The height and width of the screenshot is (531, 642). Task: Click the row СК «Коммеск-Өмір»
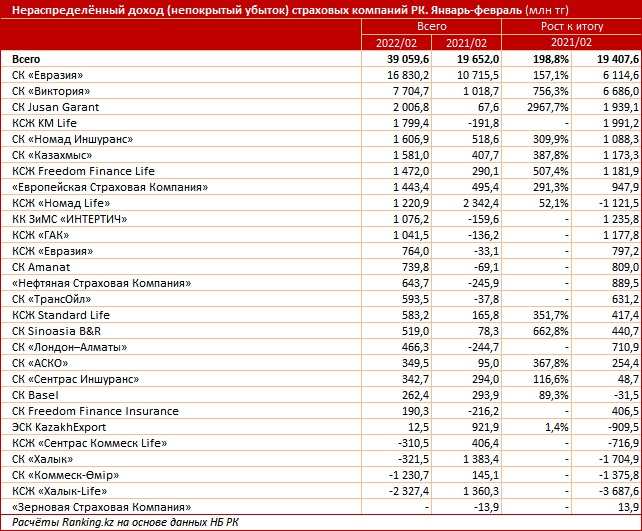pos(66,475)
